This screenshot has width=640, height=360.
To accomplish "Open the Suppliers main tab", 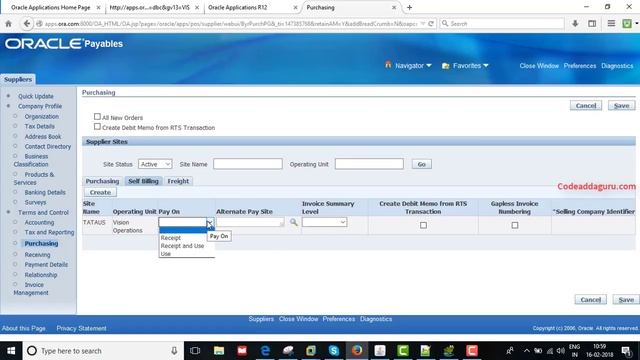I will pos(18,79).
